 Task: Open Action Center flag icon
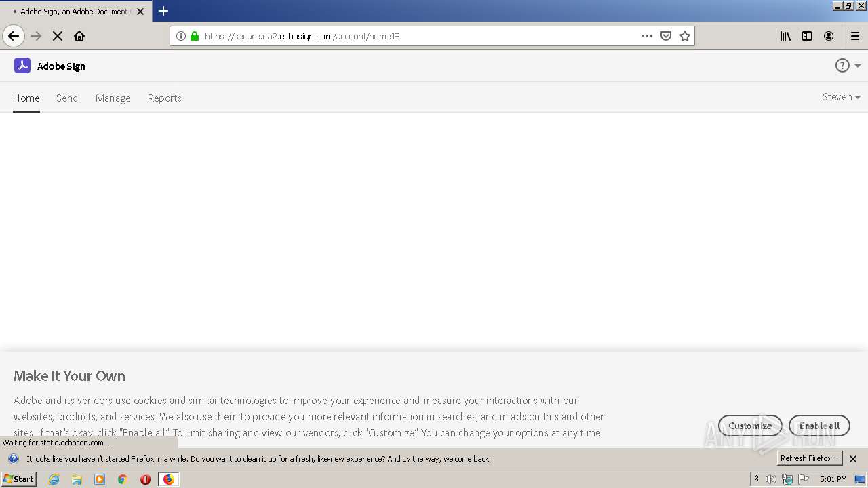click(x=804, y=479)
